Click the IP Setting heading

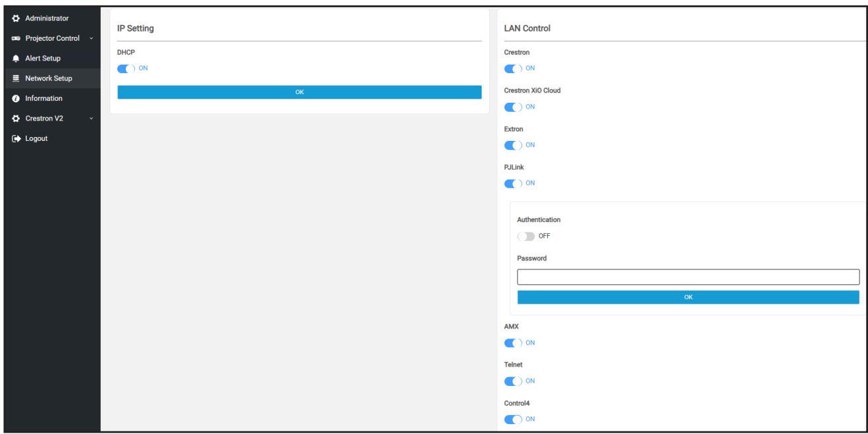[x=136, y=28]
